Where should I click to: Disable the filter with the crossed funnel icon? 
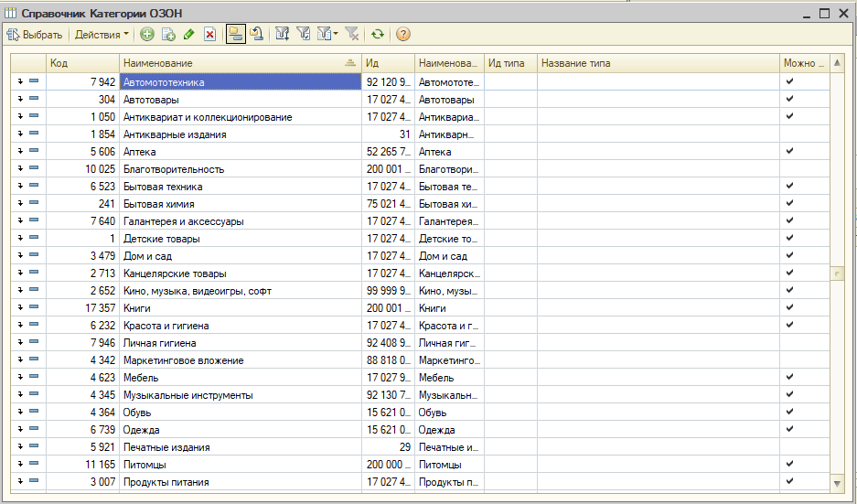pyautogui.click(x=352, y=35)
